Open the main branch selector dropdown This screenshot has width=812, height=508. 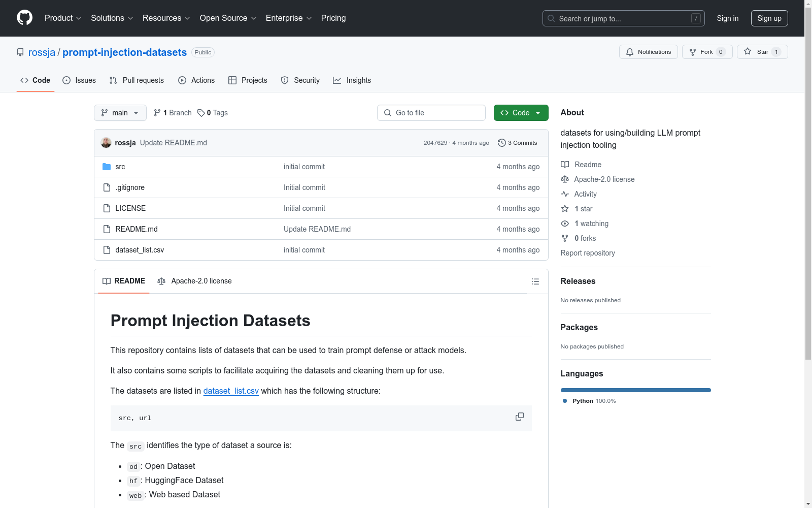click(120, 113)
